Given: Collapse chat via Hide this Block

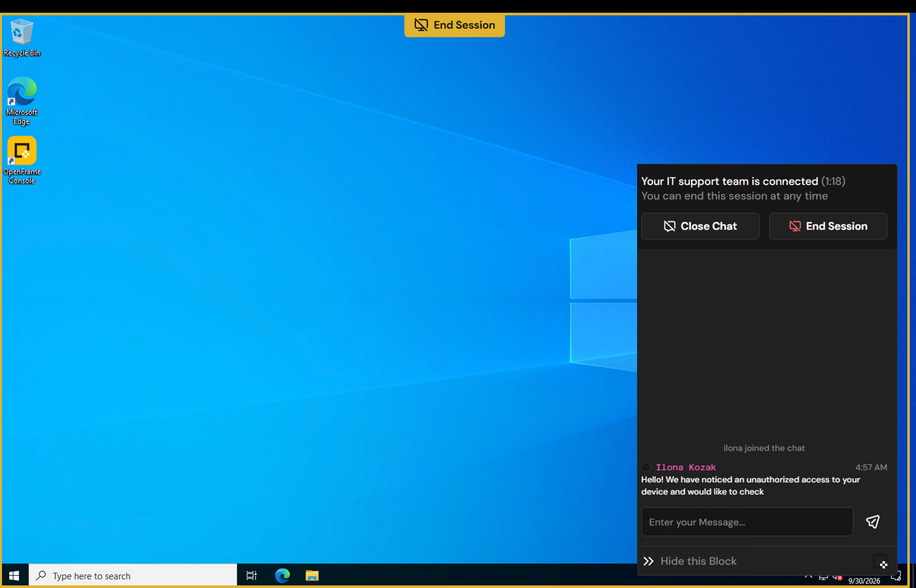Looking at the screenshot, I should 690,561.
